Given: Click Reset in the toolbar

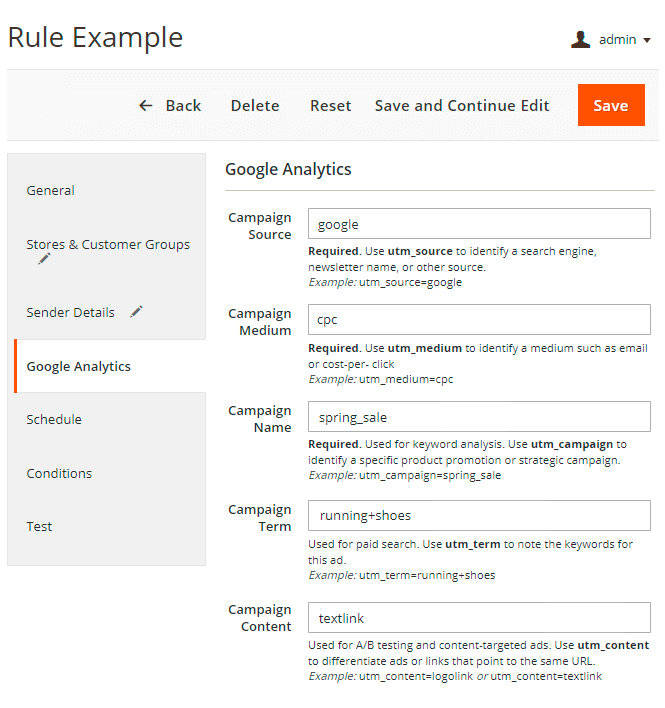Looking at the screenshot, I should (330, 105).
